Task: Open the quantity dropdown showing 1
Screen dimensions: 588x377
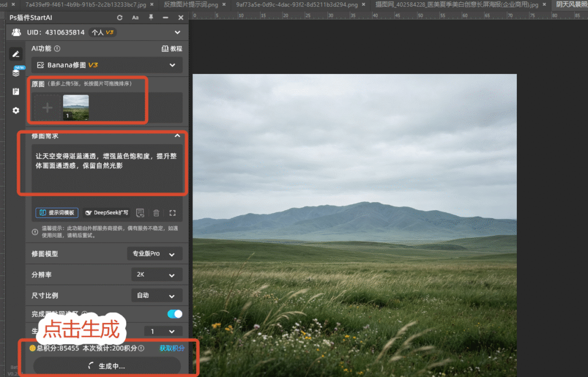Action: coord(163,331)
